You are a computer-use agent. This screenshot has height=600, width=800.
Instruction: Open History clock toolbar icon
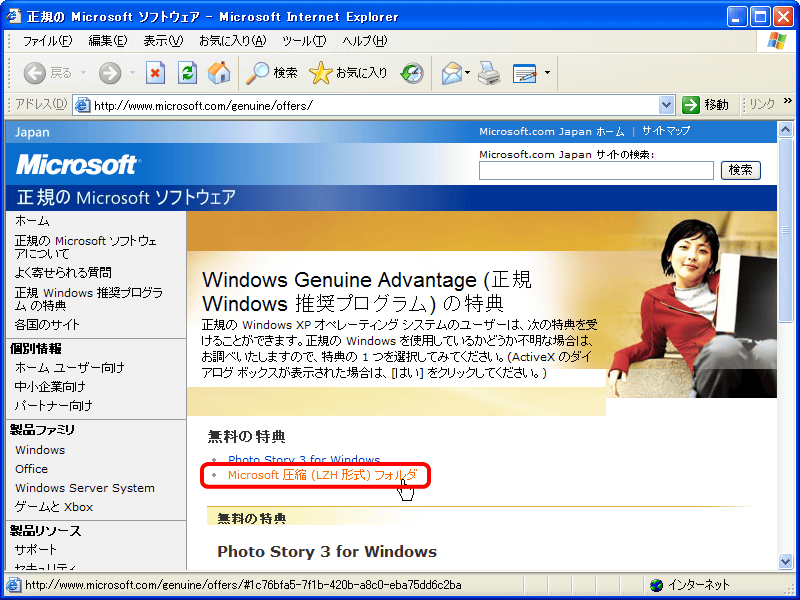click(x=412, y=73)
